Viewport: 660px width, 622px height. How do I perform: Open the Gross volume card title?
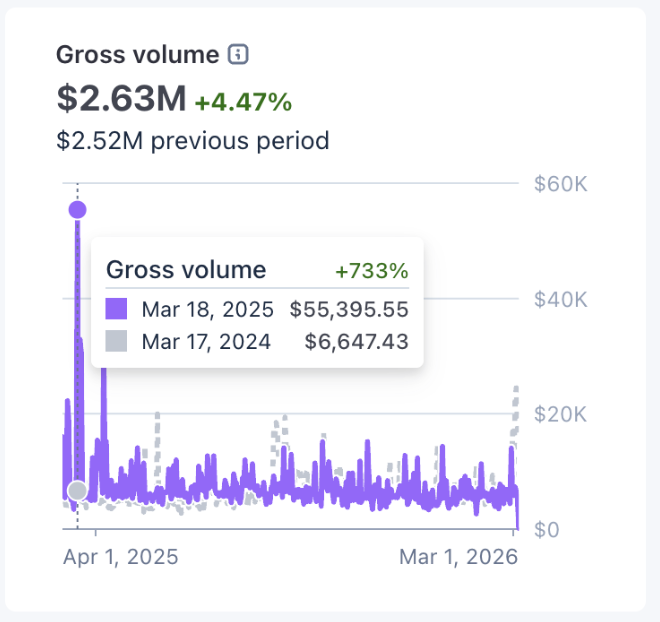pos(137,55)
